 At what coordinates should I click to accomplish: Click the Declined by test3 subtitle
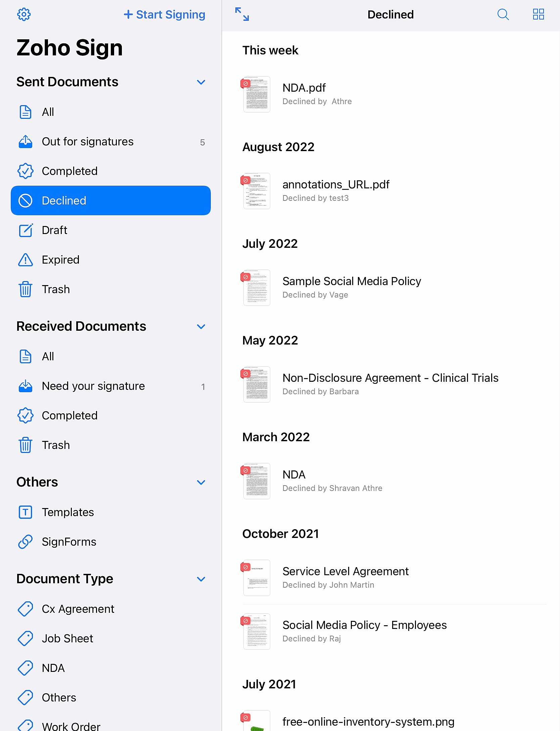tap(316, 198)
